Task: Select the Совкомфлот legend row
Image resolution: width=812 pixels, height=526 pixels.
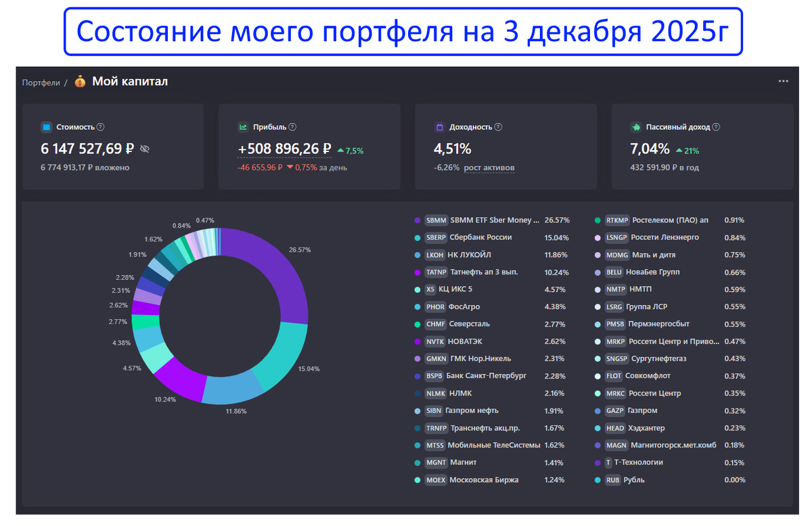Action: pos(671,376)
